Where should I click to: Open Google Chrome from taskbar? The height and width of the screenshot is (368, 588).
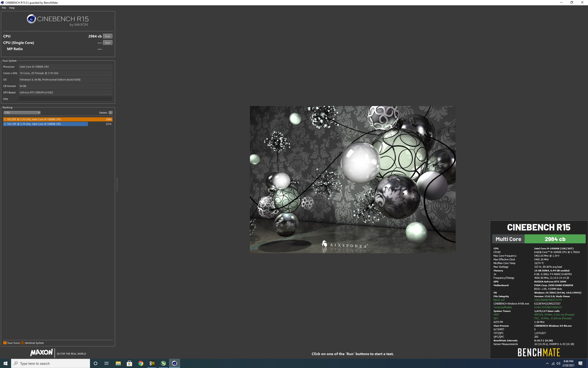click(141, 363)
